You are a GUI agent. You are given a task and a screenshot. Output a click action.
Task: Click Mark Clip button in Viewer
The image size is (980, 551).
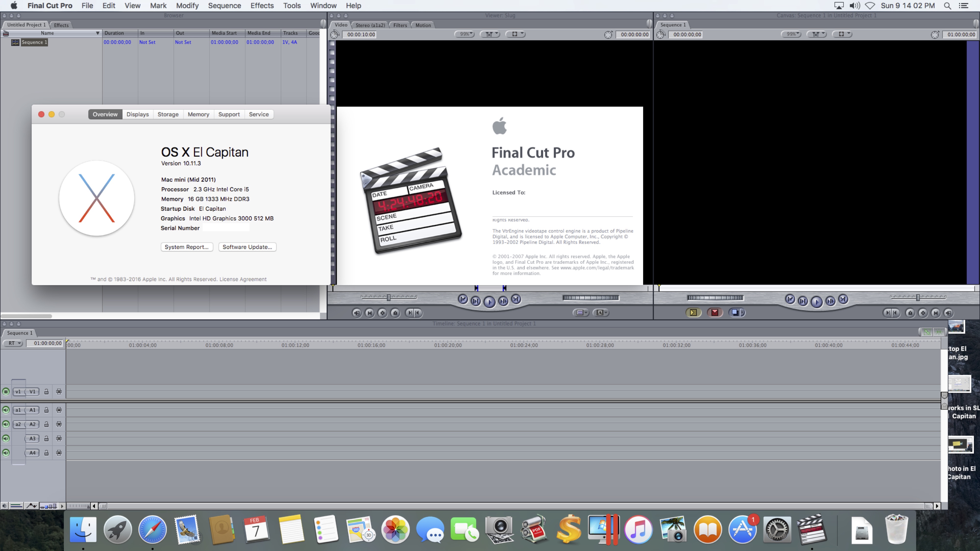369,312
